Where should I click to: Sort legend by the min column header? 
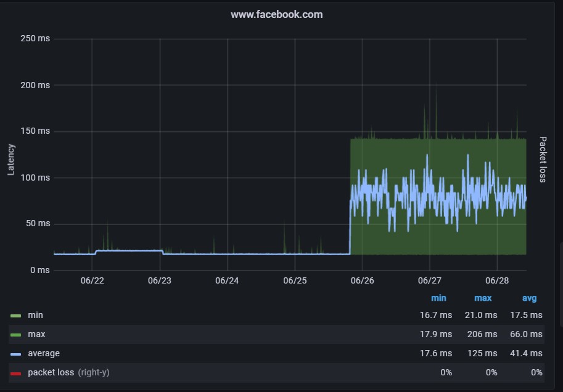438,298
